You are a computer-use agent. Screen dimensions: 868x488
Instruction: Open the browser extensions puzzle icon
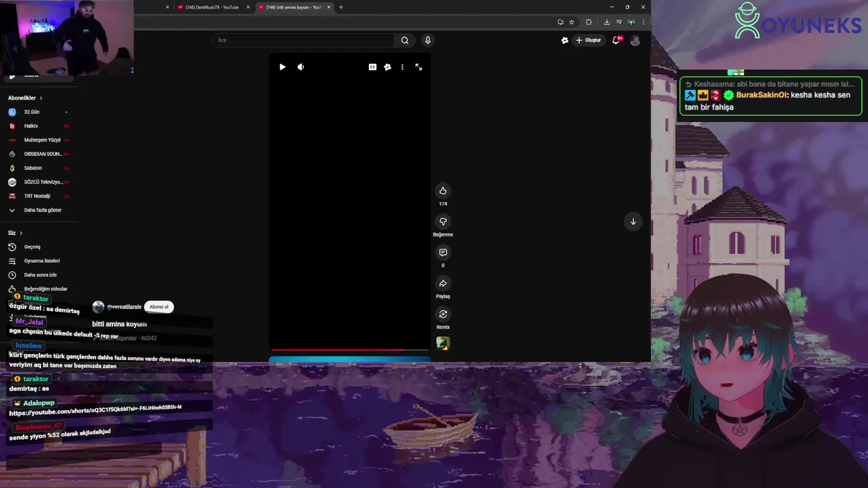click(x=589, y=22)
